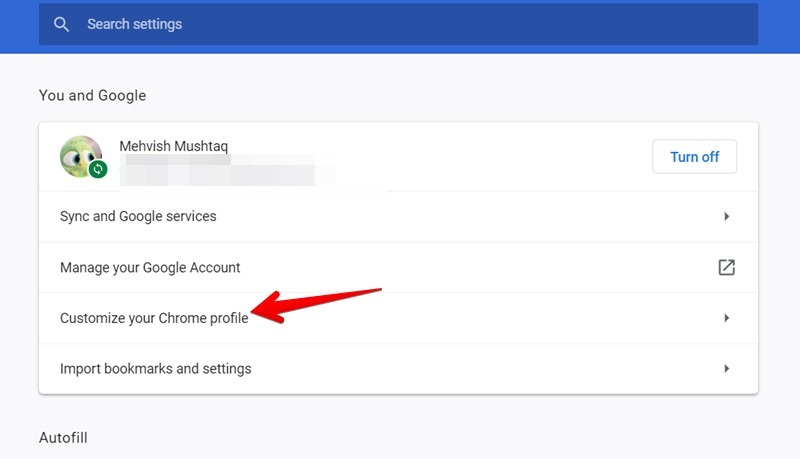Turn off sync with Turn off button

point(694,157)
